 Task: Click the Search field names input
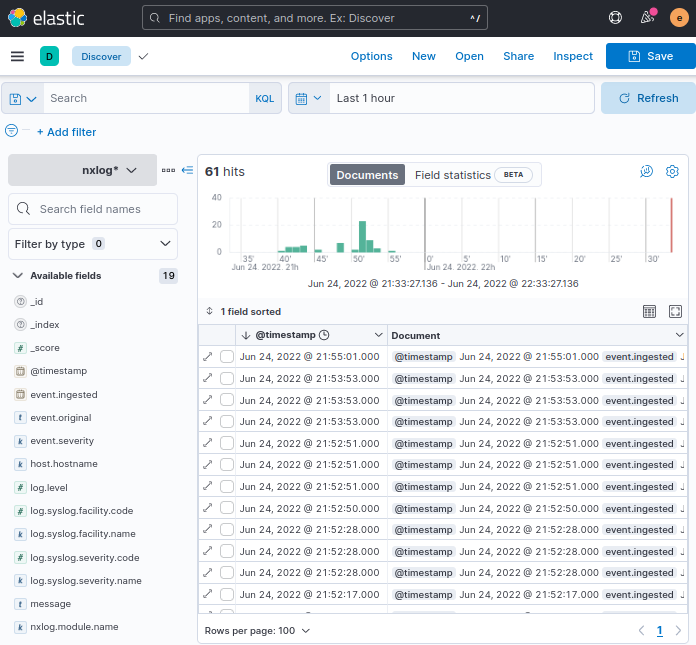[x=100, y=209]
